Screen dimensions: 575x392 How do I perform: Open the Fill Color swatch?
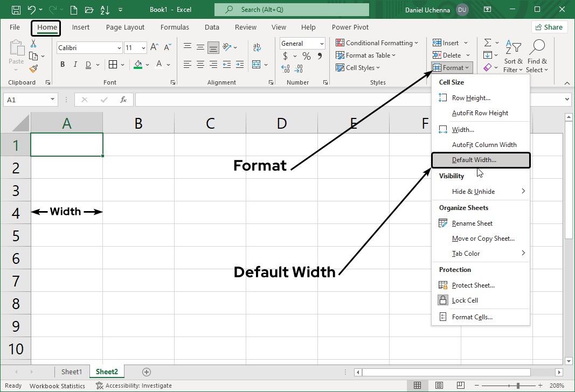(x=138, y=64)
